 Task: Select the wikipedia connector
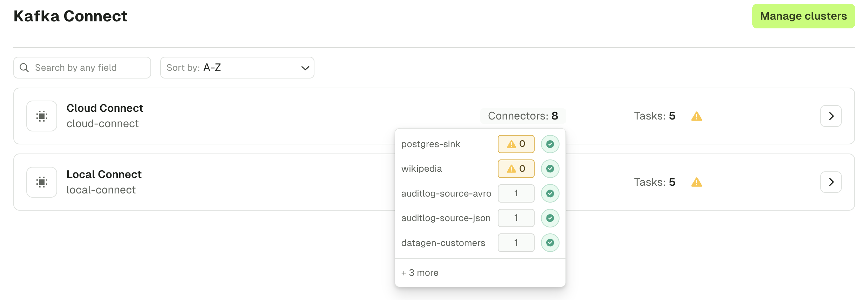pyautogui.click(x=421, y=169)
